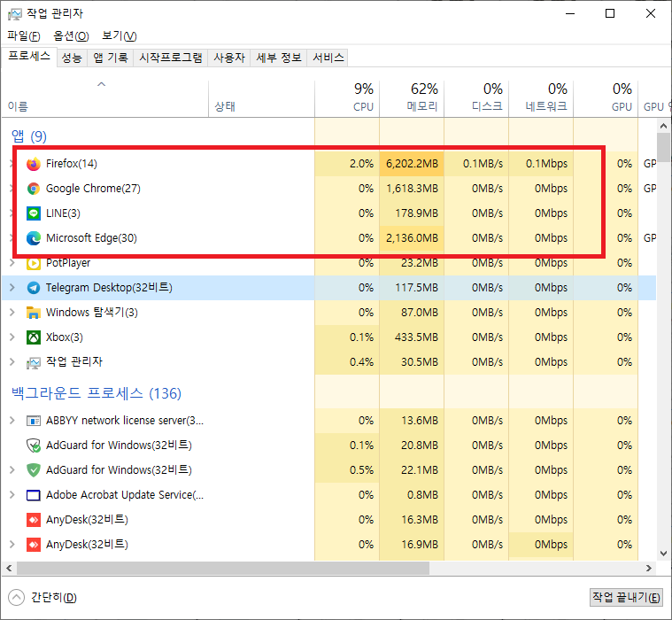The image size is (672, 620).
Task: Click the Xbox app icon
Action: 34,337
